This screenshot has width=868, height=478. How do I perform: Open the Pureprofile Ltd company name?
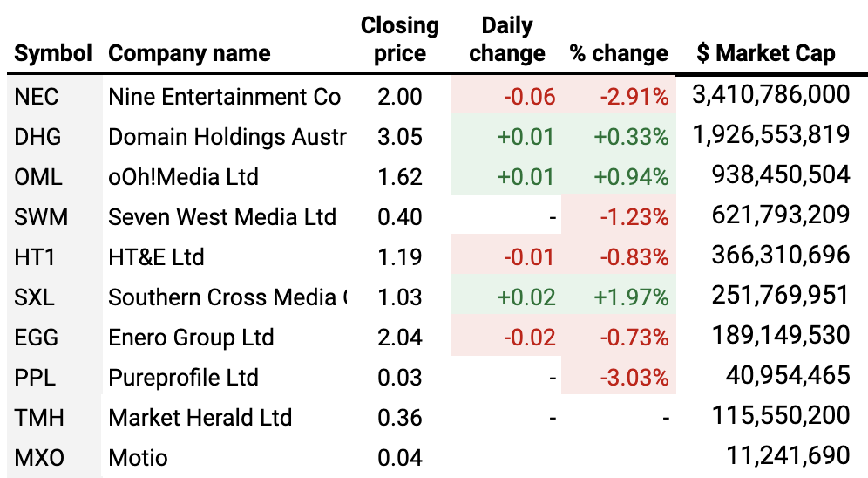pyautogui.click(x=183, y=378)
